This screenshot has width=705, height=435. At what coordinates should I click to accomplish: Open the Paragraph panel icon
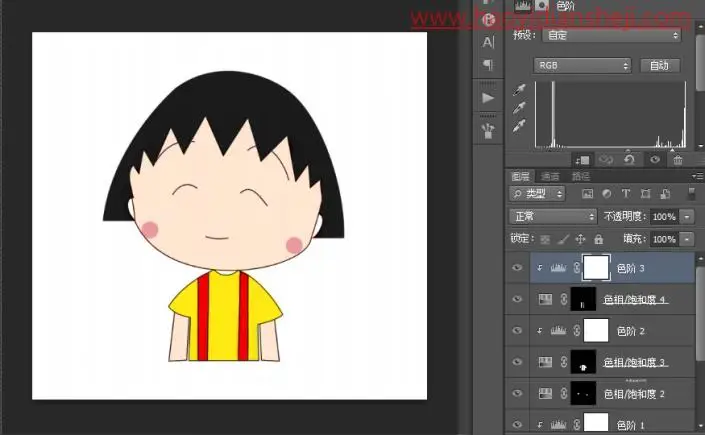point(488,65)
